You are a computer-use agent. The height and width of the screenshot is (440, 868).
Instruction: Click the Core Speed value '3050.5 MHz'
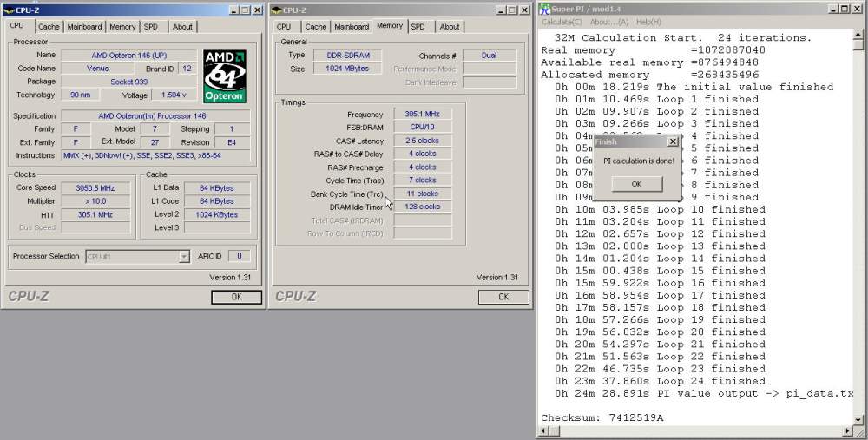pyautogui.click(x=95, y=188)
